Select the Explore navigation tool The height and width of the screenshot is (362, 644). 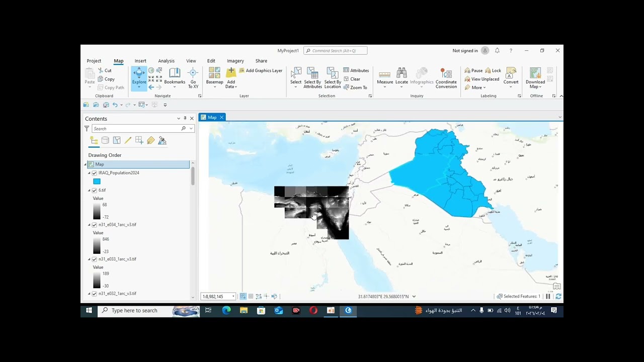point(139,78)
